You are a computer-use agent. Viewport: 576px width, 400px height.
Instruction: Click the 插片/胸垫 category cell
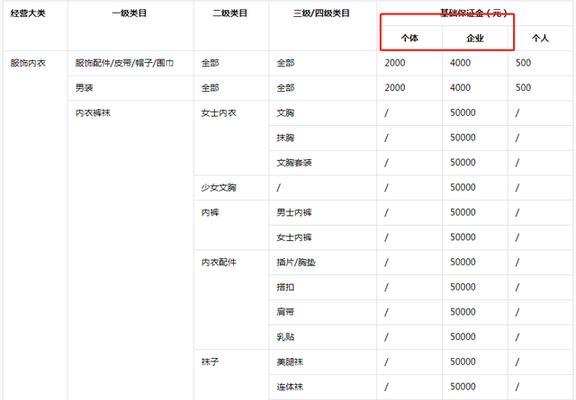(x=296, y=262)
